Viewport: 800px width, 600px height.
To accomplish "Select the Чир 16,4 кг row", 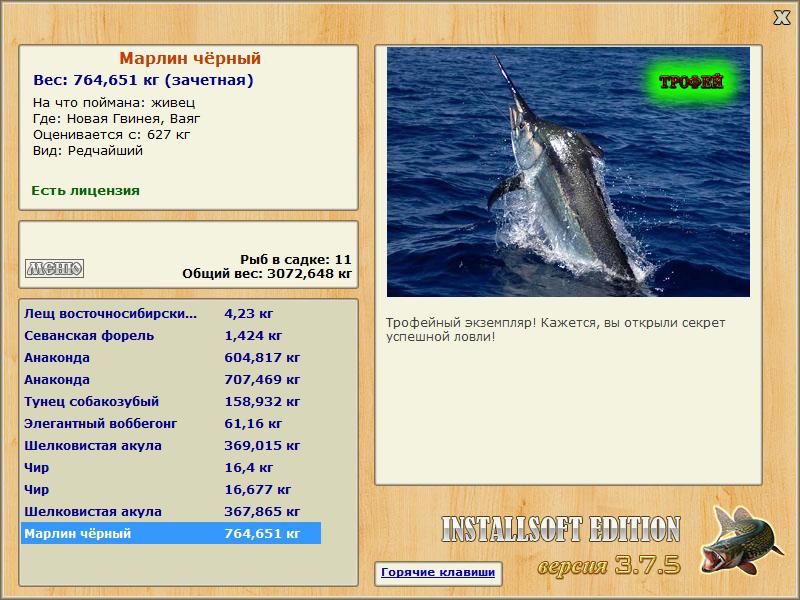I will 171,467.
